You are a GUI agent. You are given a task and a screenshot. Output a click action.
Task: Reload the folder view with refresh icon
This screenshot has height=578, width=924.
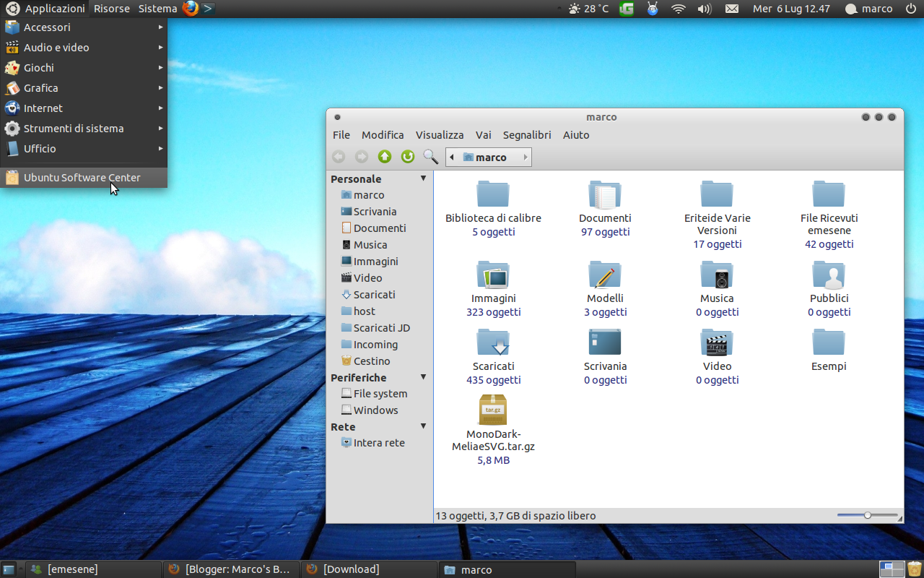pyautogui.click(x=407, y=156)
